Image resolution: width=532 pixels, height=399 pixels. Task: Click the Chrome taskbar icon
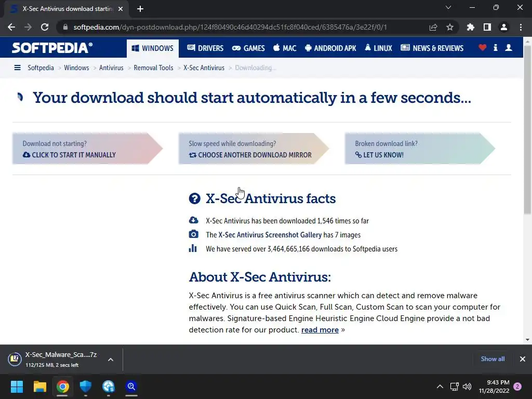point(62,387)
